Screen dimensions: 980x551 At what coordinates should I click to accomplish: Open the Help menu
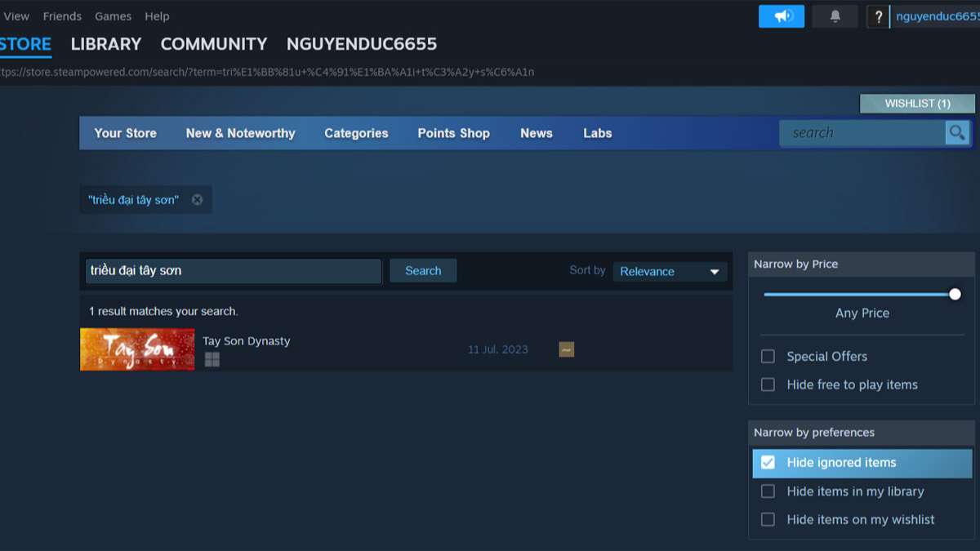(x=157, y=16)
